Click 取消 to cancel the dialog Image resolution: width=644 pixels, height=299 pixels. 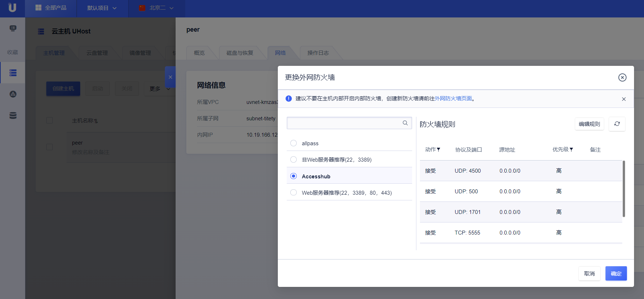(590, 273)
